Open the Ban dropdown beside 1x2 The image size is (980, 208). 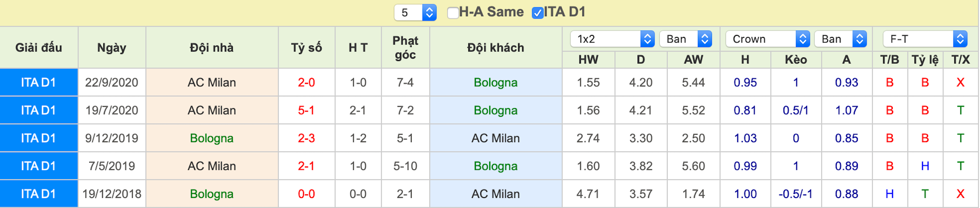(x=686, y=39)
